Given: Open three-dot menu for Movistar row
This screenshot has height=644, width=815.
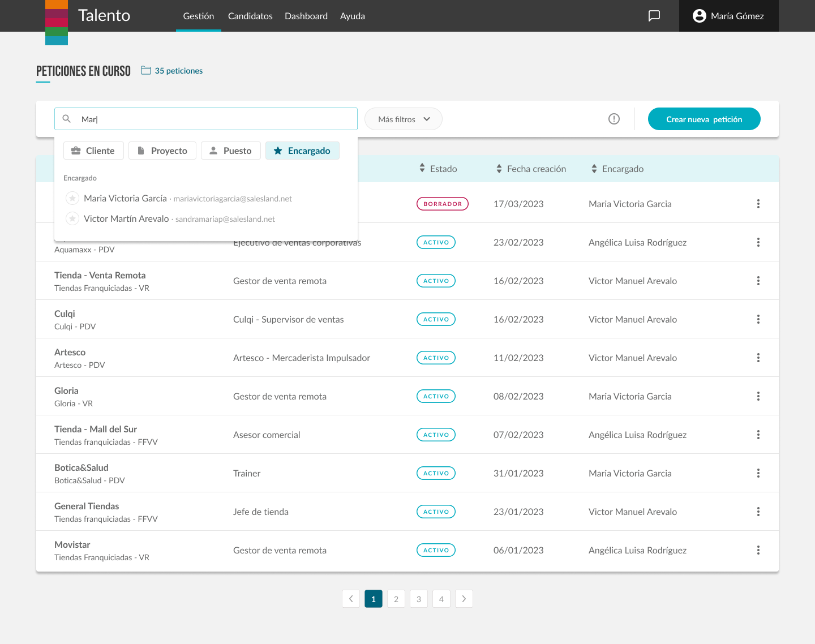Looking at the screenshot, I should click(758, 550).
